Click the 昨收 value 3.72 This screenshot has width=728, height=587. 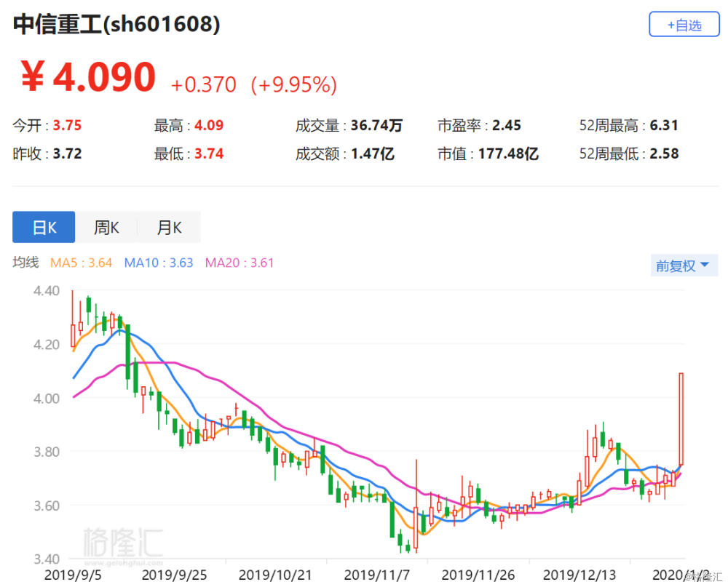(x=67, y=153)
